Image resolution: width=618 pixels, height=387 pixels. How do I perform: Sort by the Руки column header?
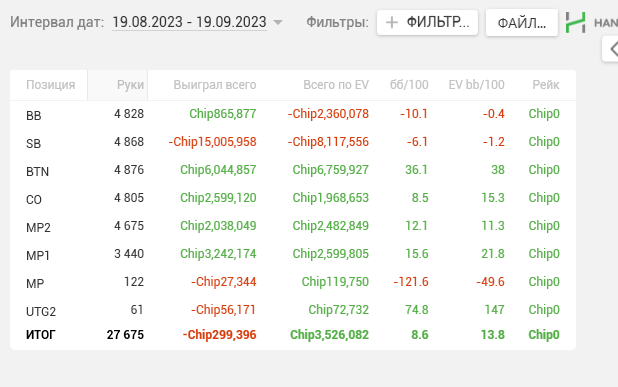pos(130,85)
